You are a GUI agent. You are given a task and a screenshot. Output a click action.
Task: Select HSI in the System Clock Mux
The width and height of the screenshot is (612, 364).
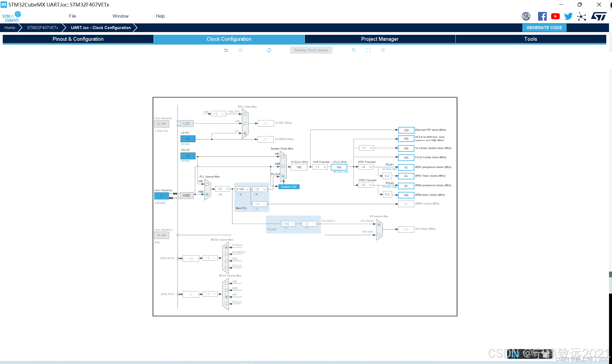click(283, 157)
